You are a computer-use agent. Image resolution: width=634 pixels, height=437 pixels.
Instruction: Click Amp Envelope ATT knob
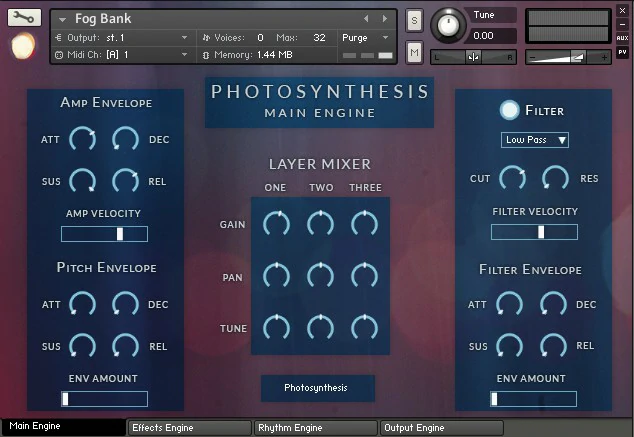coord(82,139)
